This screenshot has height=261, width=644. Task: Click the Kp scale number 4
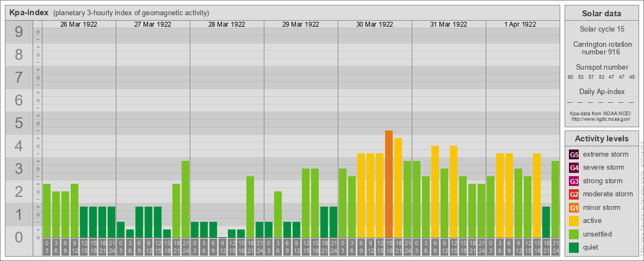tap(19, 146)
